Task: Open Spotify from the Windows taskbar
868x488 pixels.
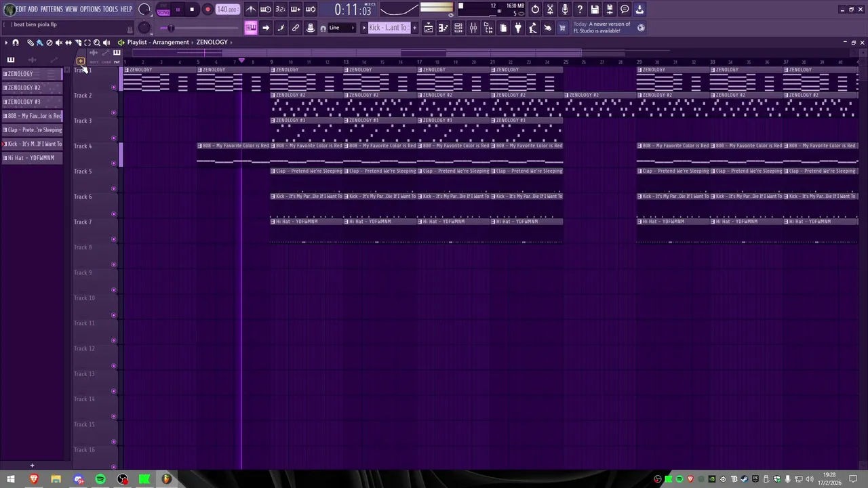Action: coord(100,479)
